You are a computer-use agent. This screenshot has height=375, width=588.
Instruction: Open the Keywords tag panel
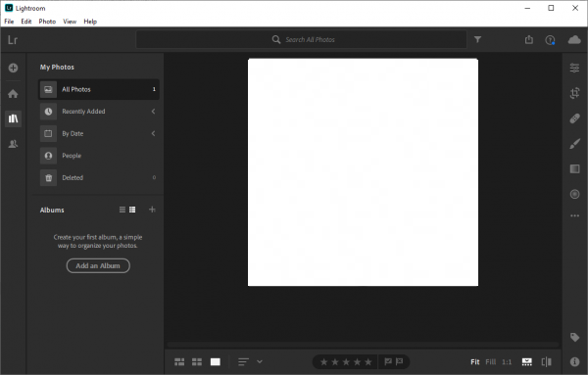point(574,337)
